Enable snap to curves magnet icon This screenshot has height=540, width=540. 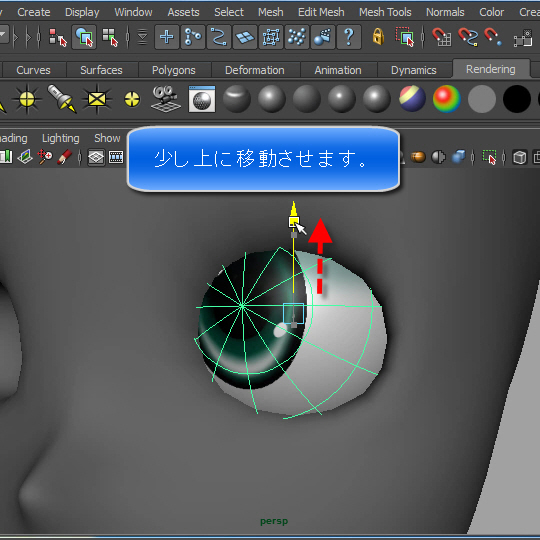tap(468, 37)
